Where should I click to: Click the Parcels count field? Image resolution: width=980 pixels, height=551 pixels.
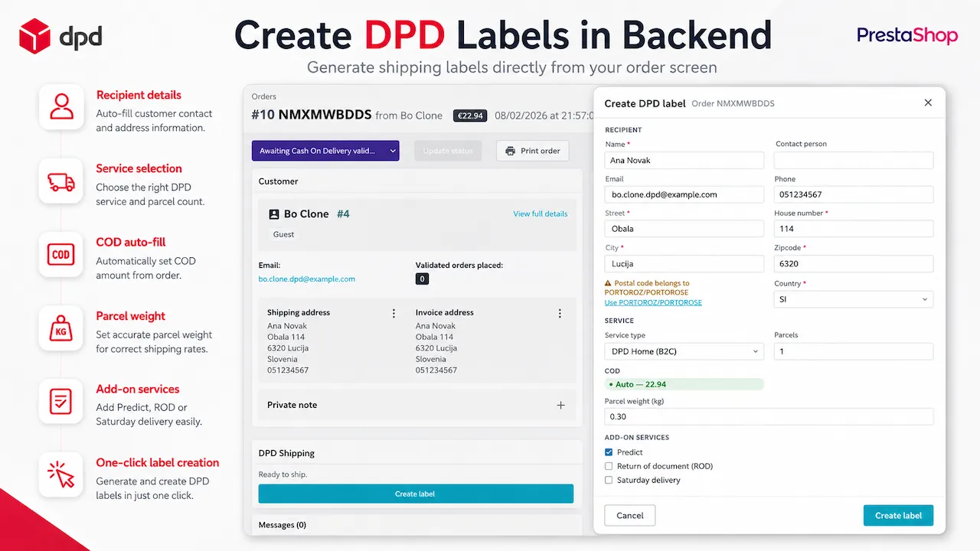(x=854, y=351)
